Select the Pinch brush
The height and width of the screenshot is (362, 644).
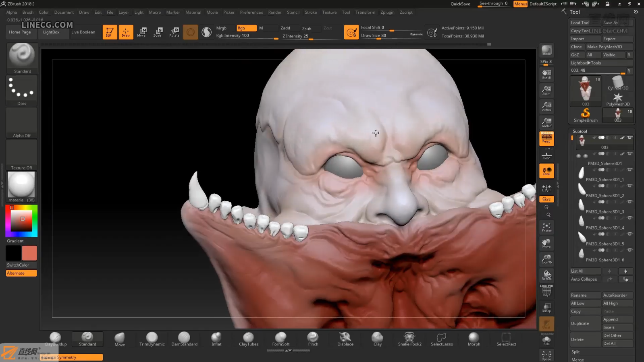point(313,339)
